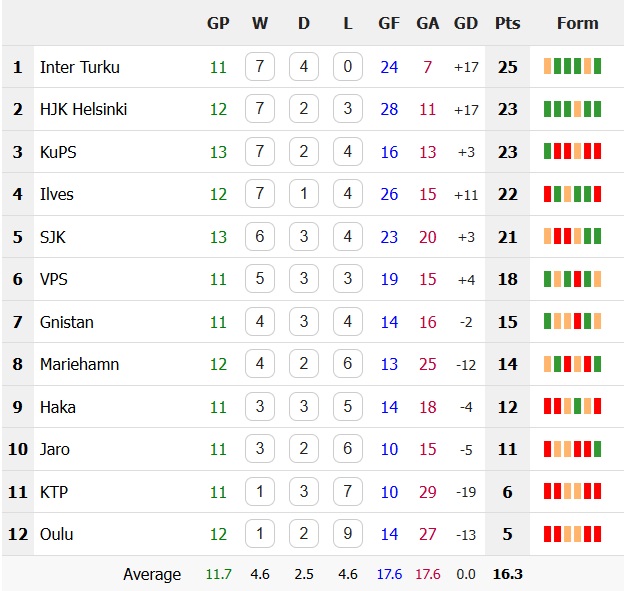Screen dimensions: 624x591
Task: Click KTP's draws box showing 3
Action: (304, 491)
